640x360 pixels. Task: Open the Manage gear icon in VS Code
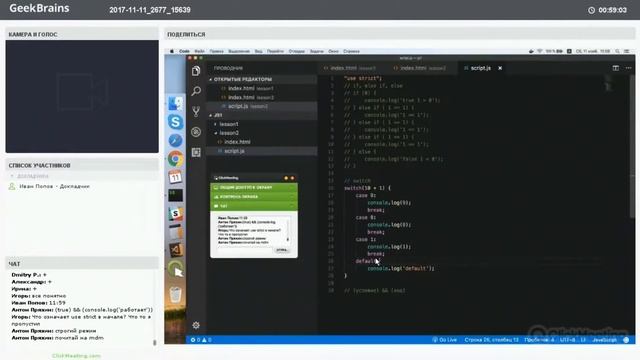(196, 325)
